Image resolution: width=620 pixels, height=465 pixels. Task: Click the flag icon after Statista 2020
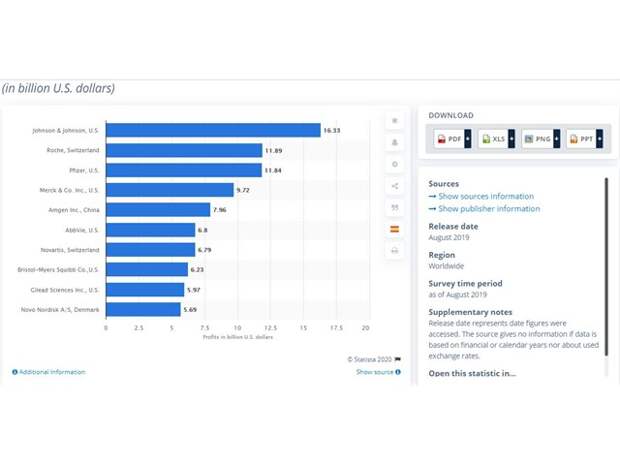click(x=397, y=359)
